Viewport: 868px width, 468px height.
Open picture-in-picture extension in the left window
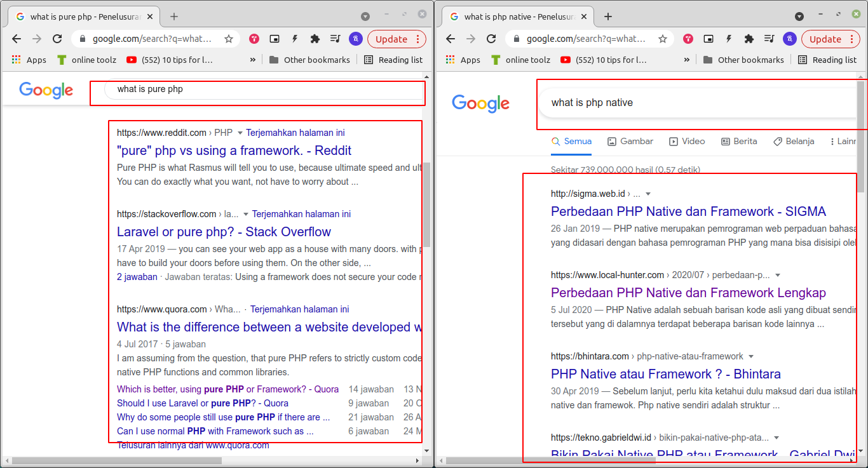(x=275, y=39)
